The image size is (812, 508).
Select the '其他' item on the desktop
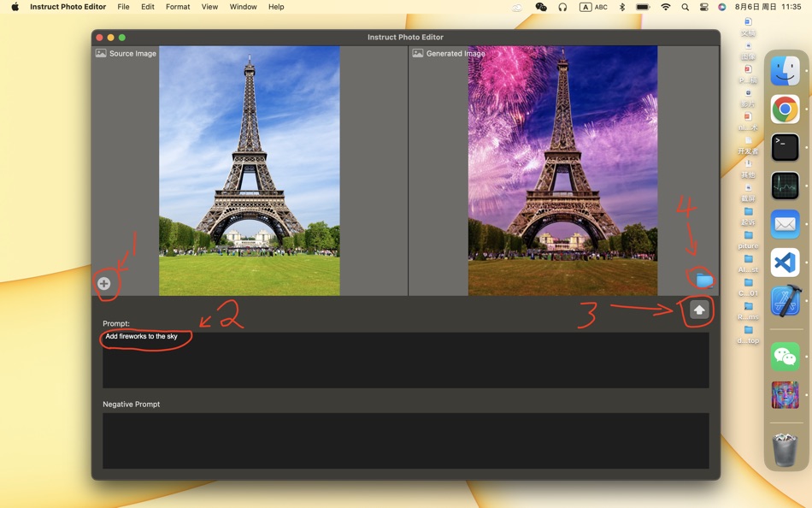point(748,169)
